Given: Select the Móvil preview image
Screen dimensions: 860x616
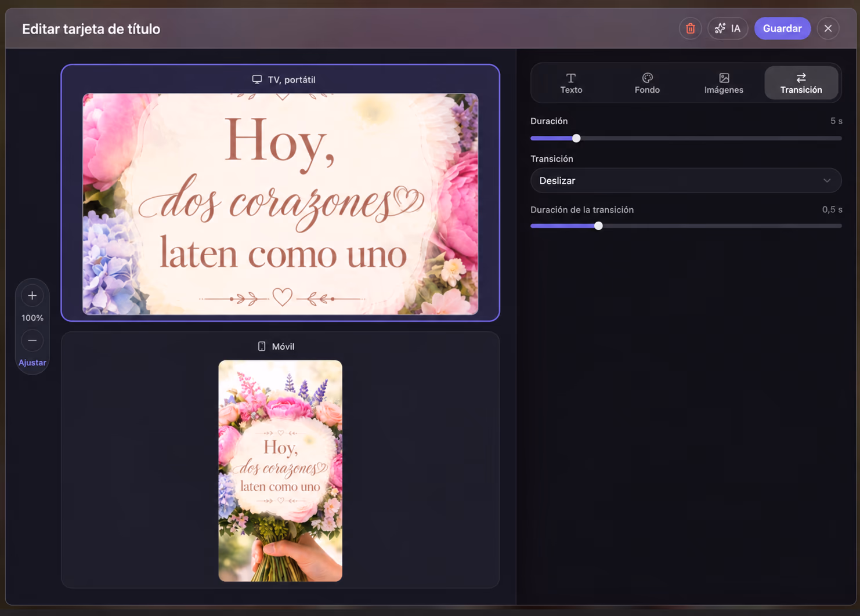Looking at the screenshot, I should tap(280, 471).
